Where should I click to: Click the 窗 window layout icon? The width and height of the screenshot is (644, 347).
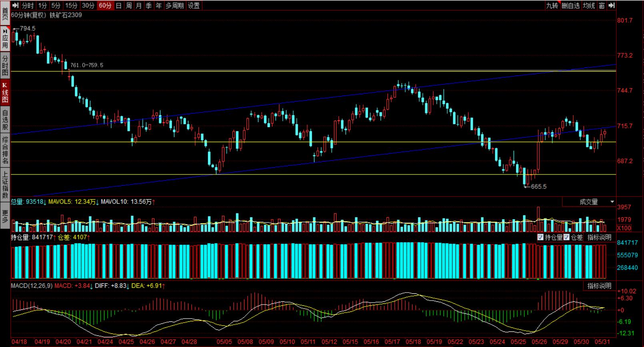602,6
